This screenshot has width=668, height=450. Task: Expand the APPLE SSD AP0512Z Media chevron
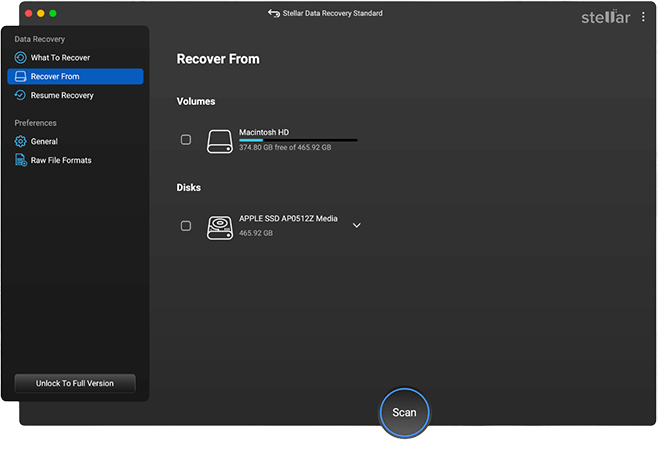356,226
